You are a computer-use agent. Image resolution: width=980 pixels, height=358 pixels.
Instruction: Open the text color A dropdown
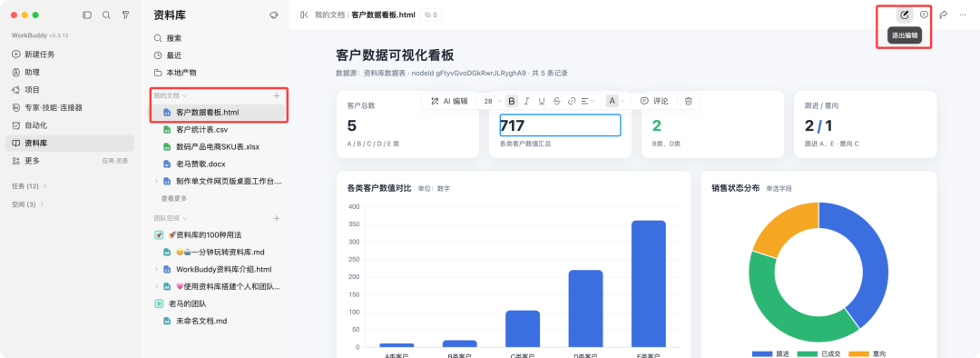pos(615,101)
